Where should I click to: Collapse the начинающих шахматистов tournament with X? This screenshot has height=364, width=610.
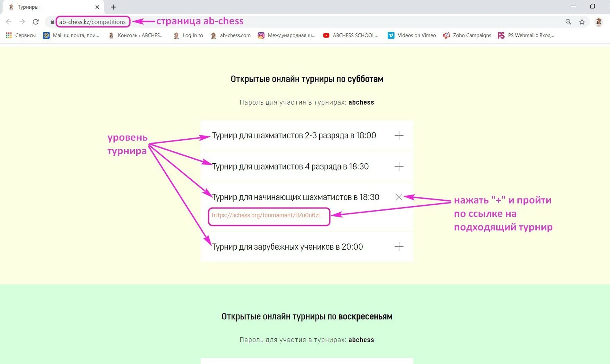pyautogui.click(x=399, y=197)
